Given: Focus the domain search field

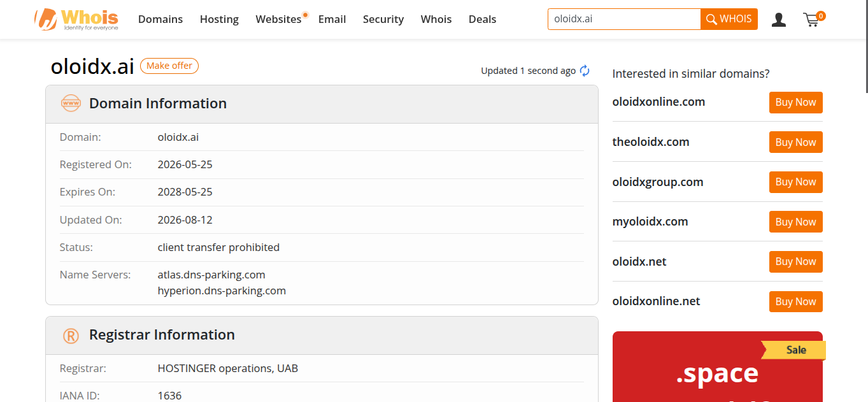Looking at the screenshot, I should tap(624, 19).
